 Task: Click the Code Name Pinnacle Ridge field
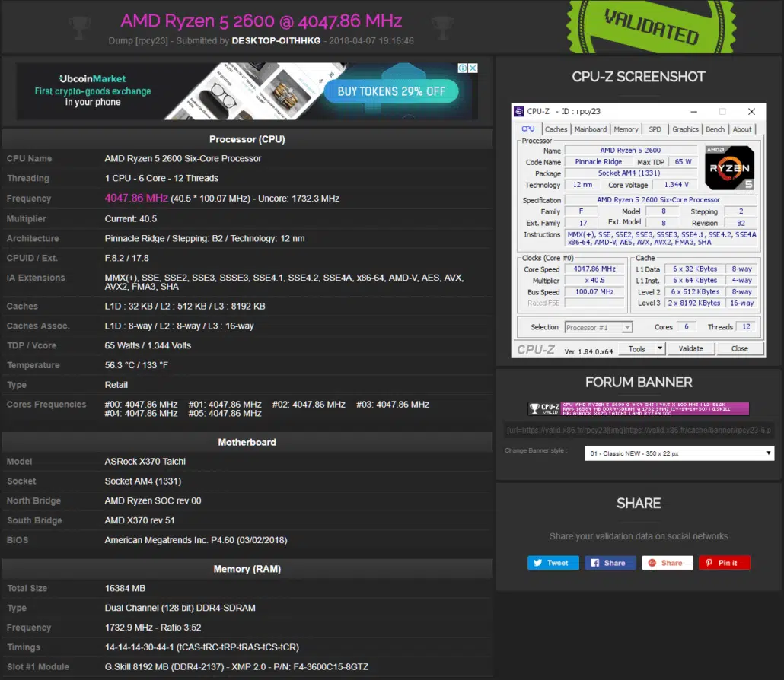598,162
